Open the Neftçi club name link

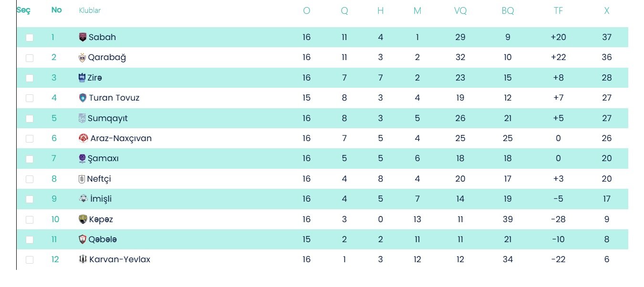point(99,179)
